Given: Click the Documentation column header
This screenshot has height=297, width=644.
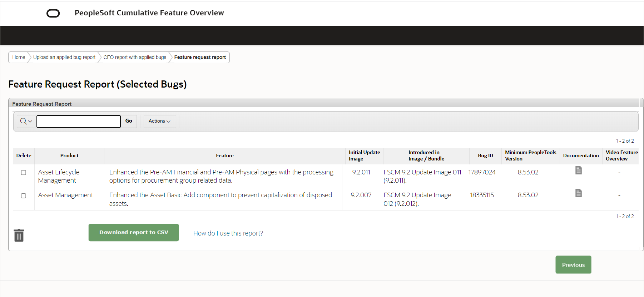Looking at the screenshot, I should point(581,155).
